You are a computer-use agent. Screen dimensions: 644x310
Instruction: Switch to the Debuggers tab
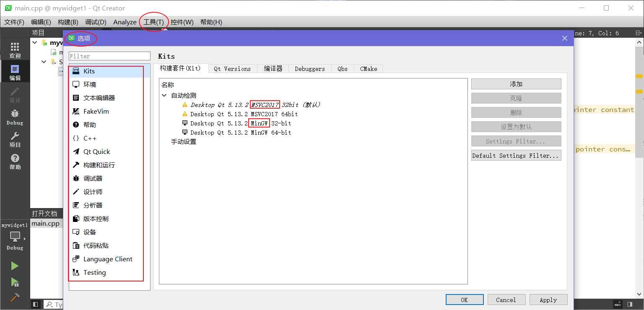pyautogui.click(x=310, y=69)
